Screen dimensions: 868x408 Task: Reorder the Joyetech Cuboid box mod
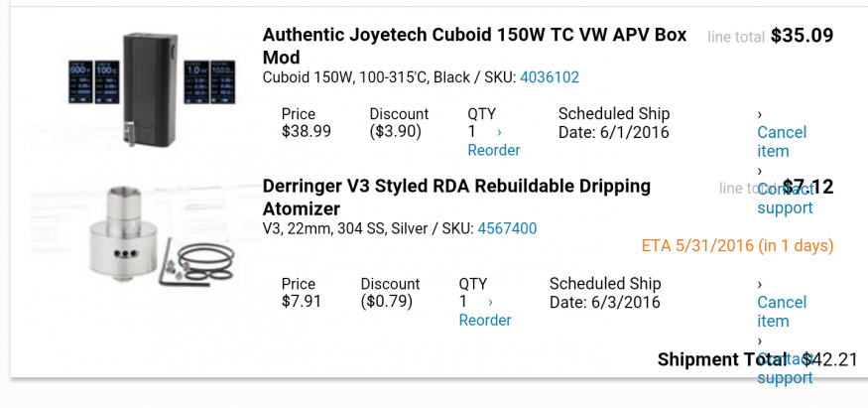click(494, 150)
